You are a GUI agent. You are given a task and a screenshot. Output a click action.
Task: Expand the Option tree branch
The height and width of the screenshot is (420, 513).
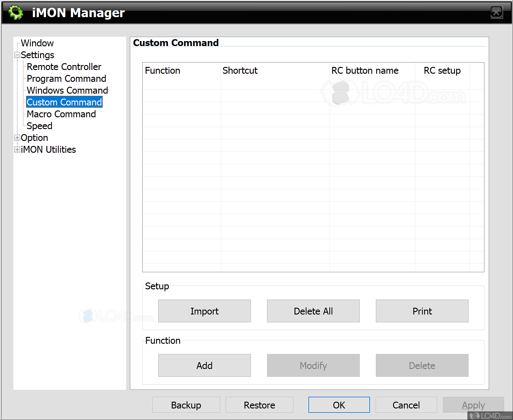pyautogui.click(x=17, y=138)
